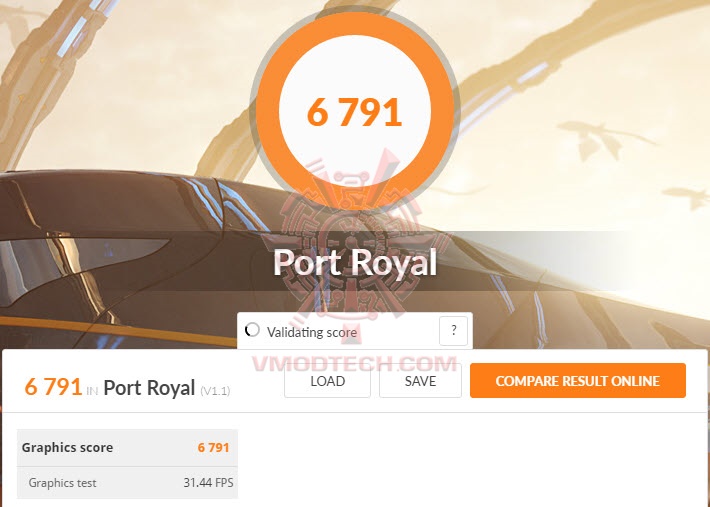
Task: Click the 31.44 FPS value
Action: coord(208,483)
